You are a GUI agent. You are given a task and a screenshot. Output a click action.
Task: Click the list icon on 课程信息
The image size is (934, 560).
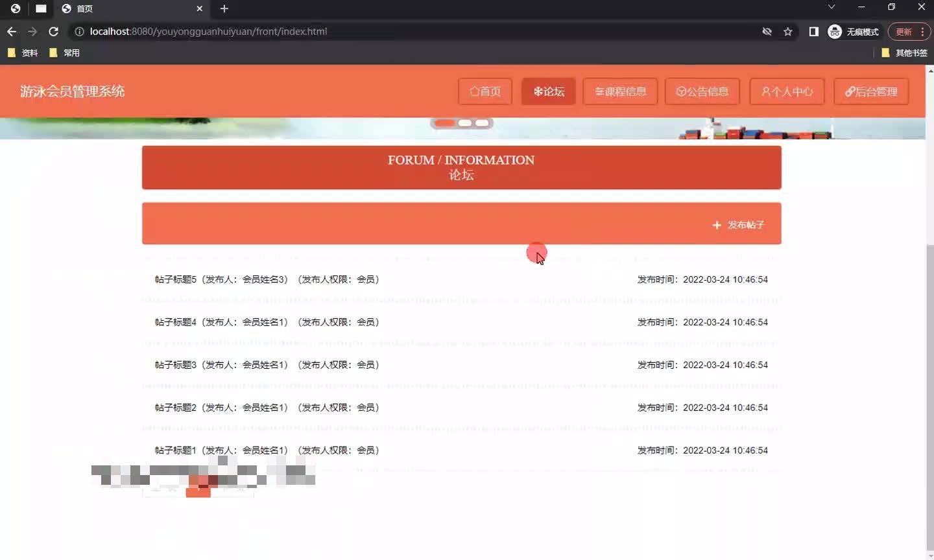coord(599,91)
